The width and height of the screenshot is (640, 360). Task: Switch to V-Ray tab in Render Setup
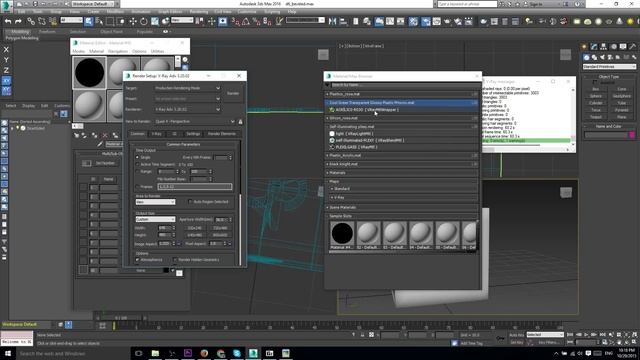coord(156,134)
